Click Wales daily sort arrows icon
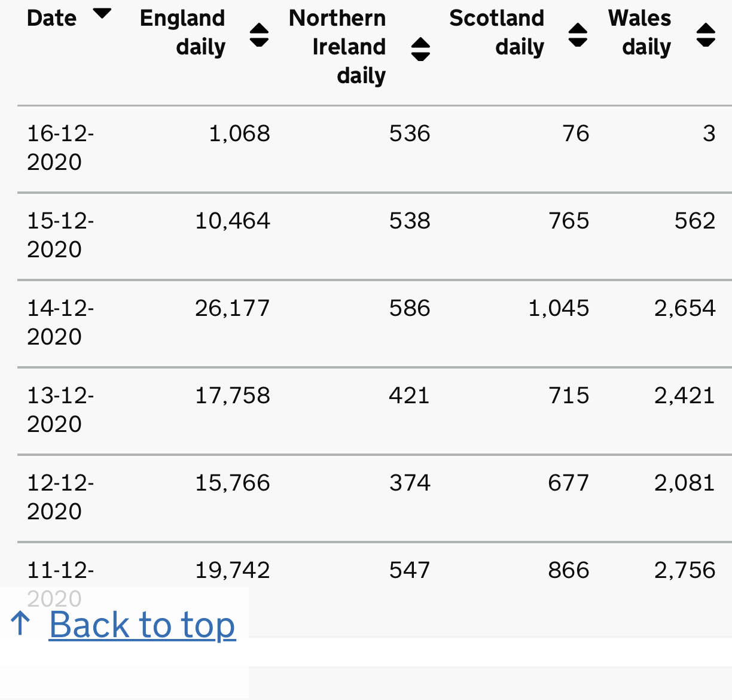The image size is (732, 700). pyautogui.click(x=706, y=35)
